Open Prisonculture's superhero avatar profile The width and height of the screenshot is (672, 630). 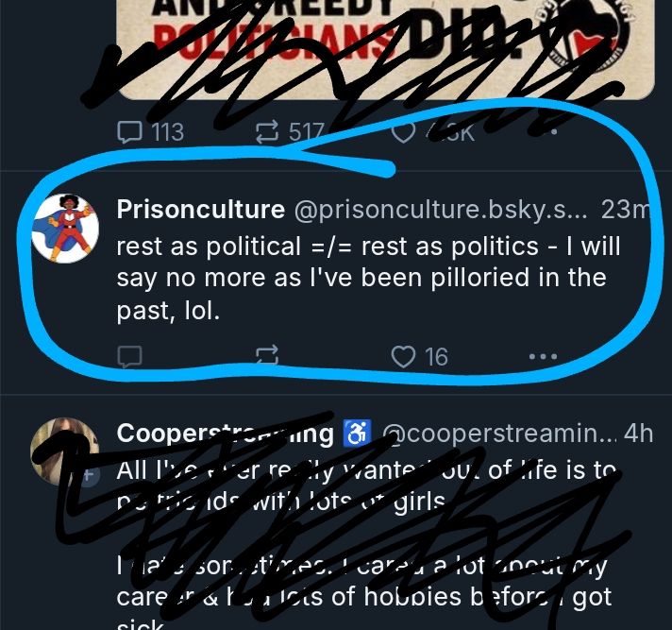click(65, 228)
